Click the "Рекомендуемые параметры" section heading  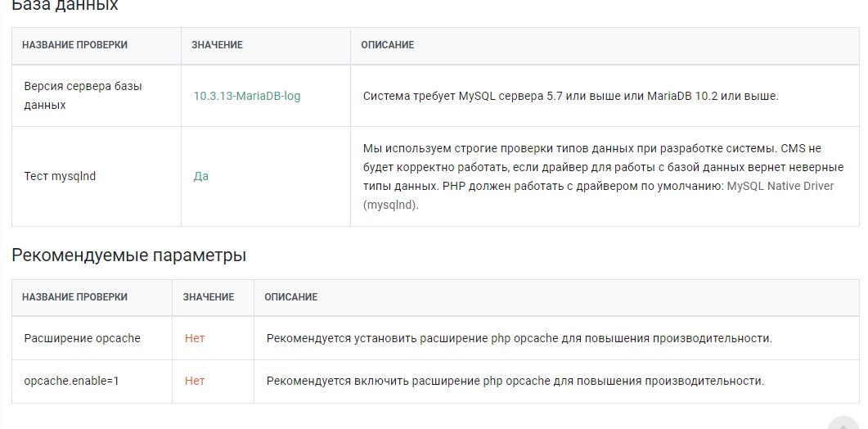click(128, 255)
